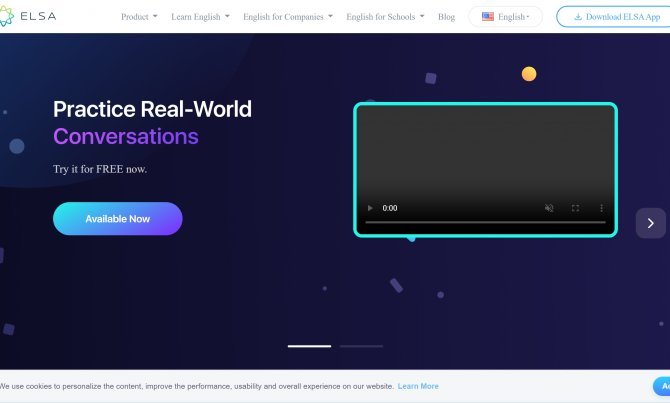670x403 pixels.
Task: Expand the Product dropdown menu
Action: point(139,17)
